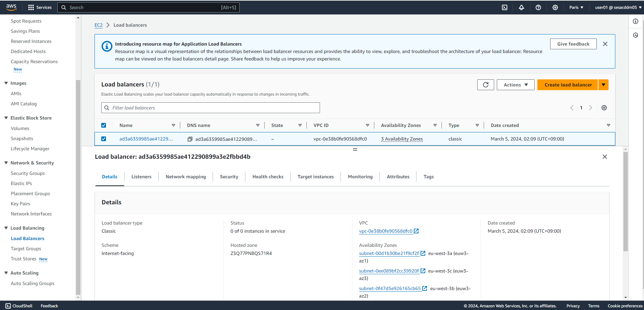
Task: Switch to the Health checks tab
Action: click(268, 177)
